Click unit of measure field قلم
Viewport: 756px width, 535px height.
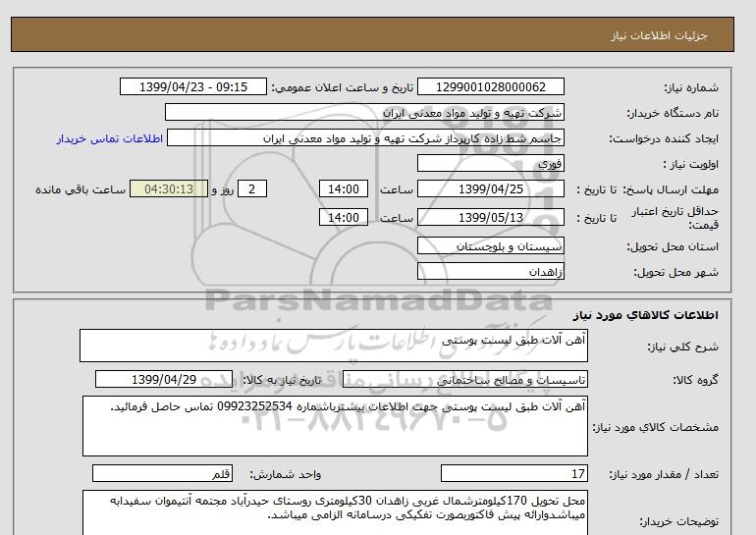click(162, 474)
